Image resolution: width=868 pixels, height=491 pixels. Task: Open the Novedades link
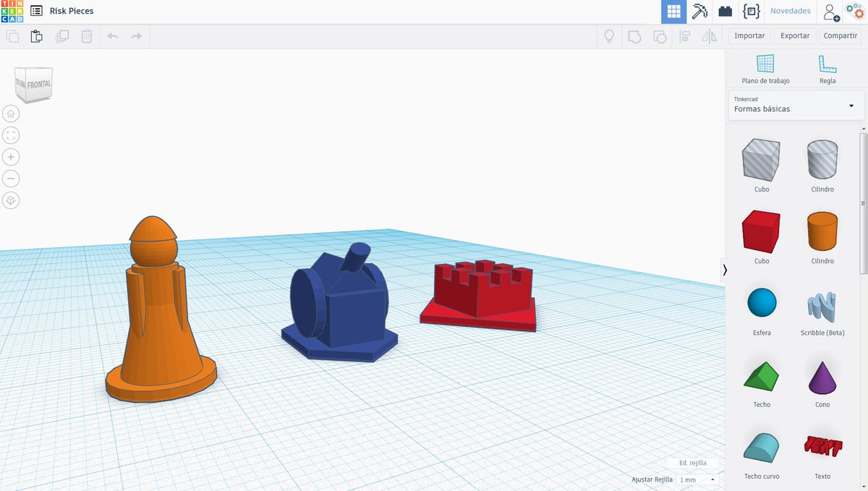pos(791,11)
